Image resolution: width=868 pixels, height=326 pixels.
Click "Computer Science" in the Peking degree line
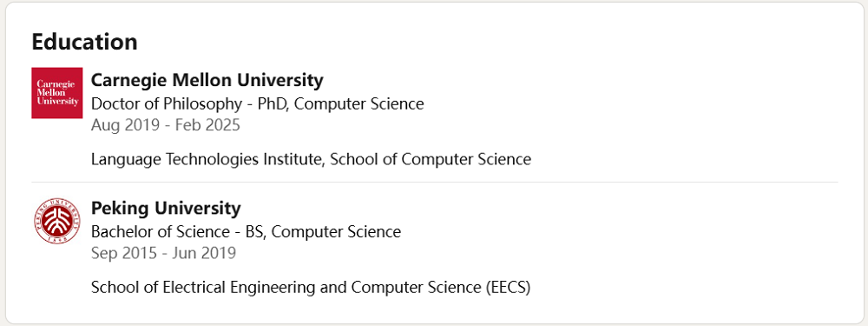tap(337, 231)
